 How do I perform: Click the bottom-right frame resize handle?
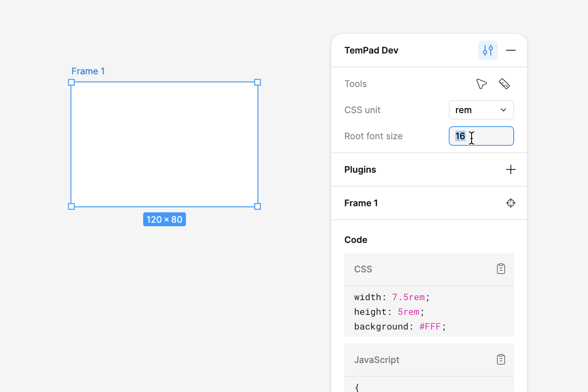click(x=258, y=207)
